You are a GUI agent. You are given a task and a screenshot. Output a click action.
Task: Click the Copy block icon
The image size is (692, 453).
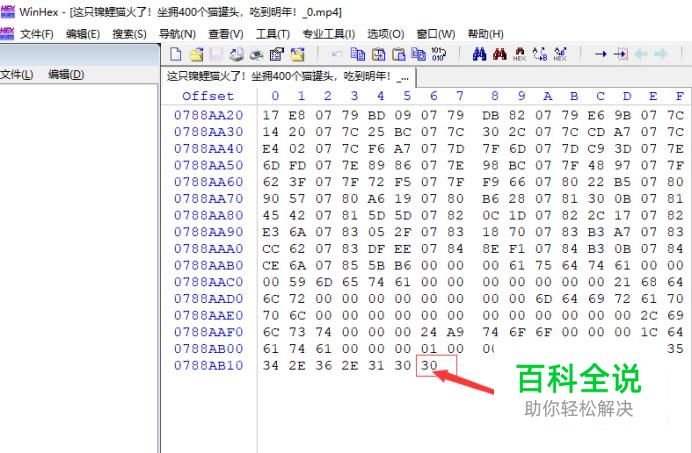(357, 54)
